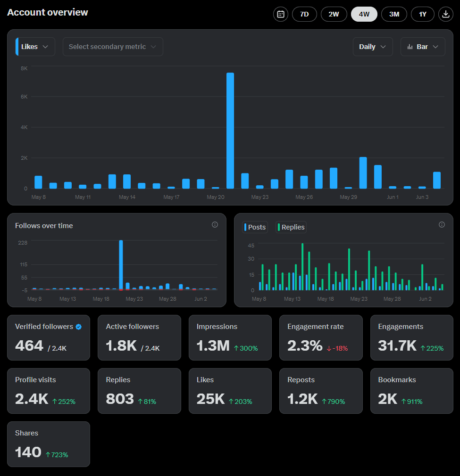The width and height of the screenshot is (460, 476).
Task: Open the Reposts card
Action: pos(321,391)
